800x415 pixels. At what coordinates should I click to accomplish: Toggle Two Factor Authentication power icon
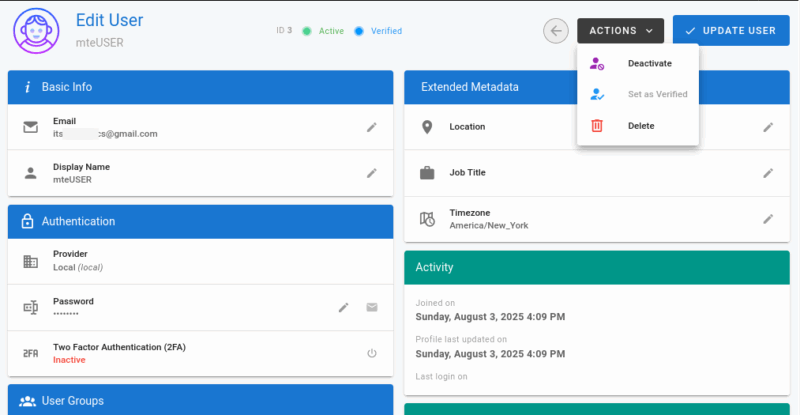pos(372,353)
